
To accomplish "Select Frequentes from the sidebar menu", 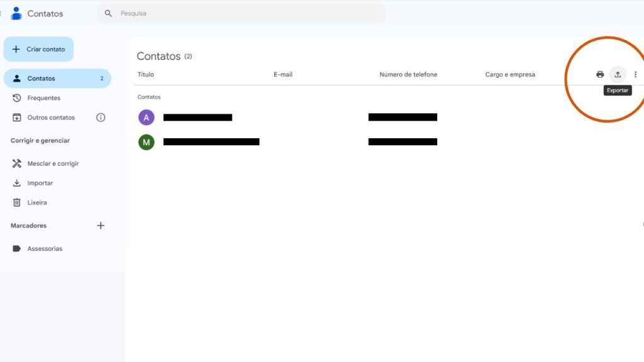I will 44,97.
